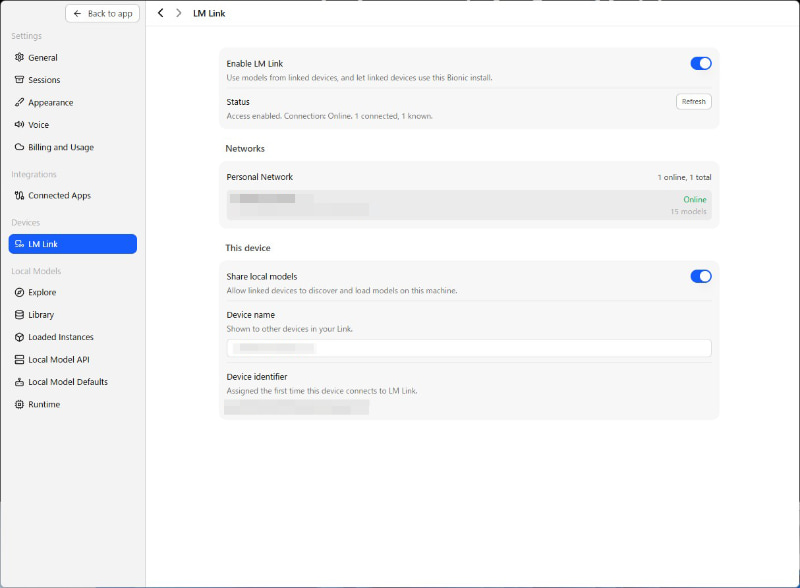This screenshot has width=800, height=588.
Task: Click the Explore compass icon
Action: coord(19,292)
